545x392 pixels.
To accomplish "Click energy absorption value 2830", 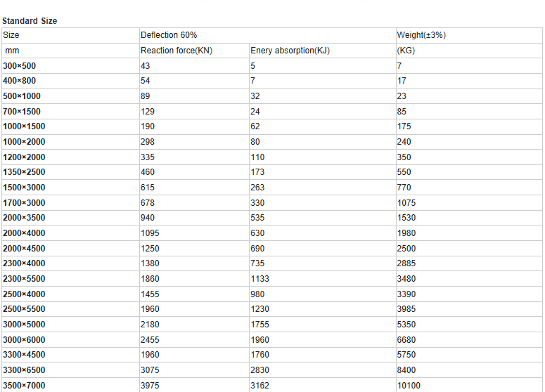I will pos(259,370).
